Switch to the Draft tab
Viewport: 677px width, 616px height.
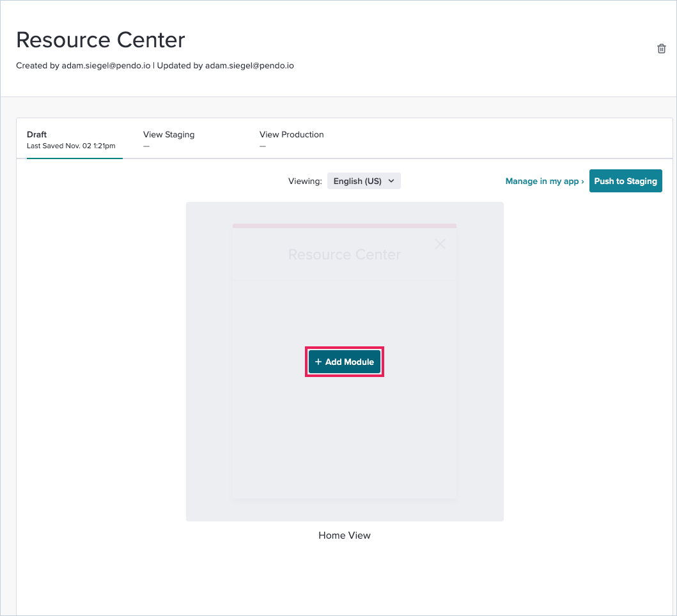pos(36,134)
